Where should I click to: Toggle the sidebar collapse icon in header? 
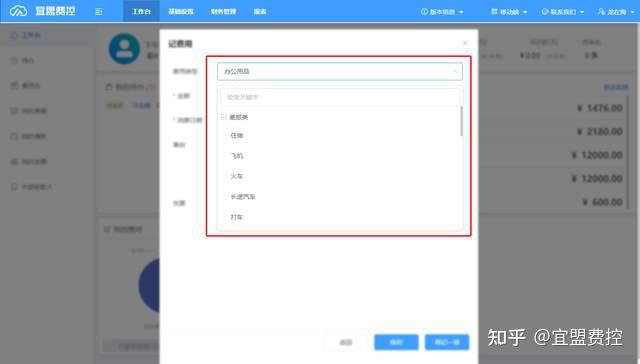[99, 12]
